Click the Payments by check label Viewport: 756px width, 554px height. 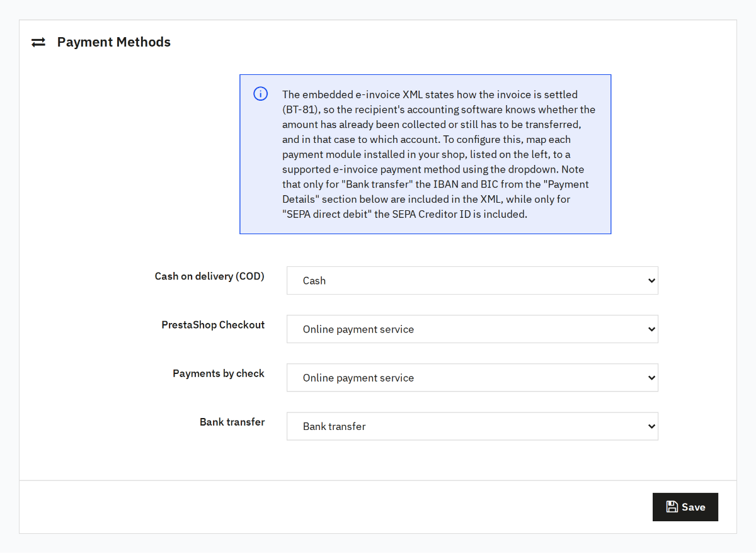tap(219, 373)
